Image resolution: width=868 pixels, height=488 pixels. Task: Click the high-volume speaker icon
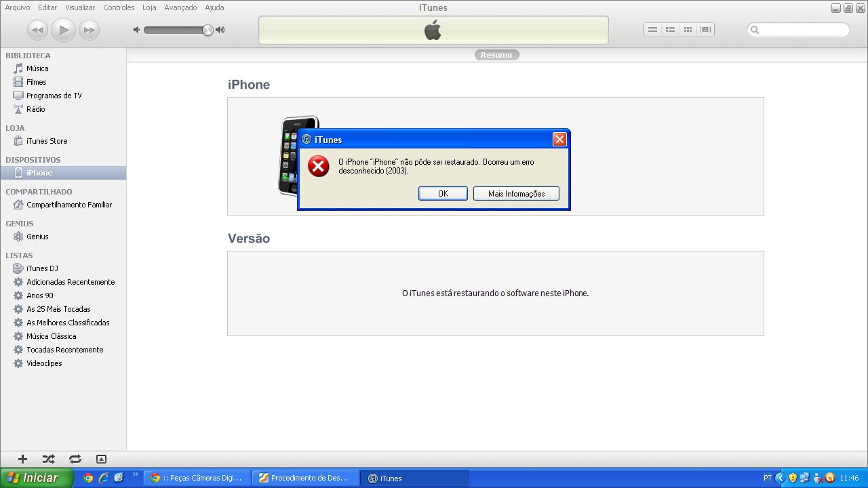tap(220, 30)
